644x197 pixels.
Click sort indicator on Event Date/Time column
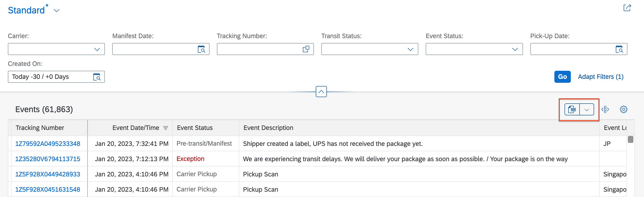pyautogui.click(x=165, y=128)
